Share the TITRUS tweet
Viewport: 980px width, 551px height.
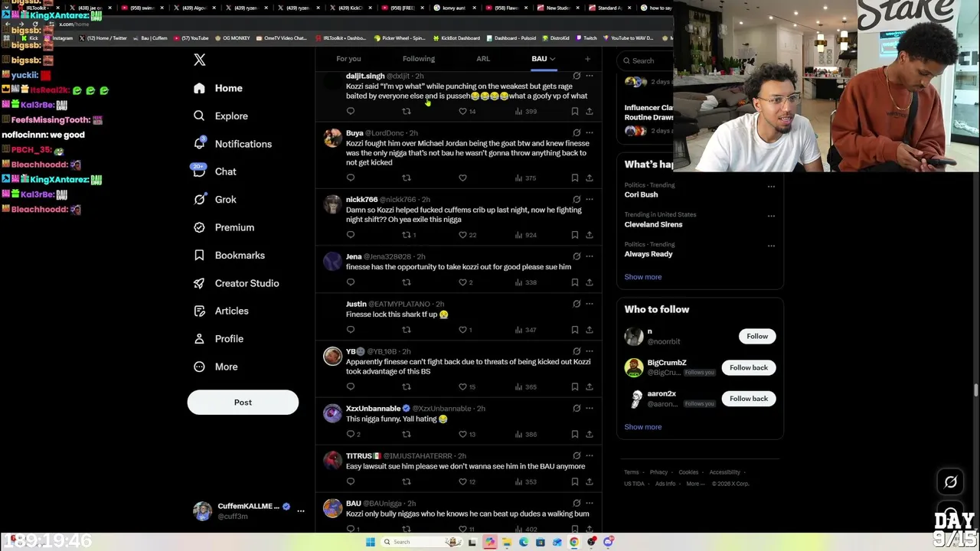click(x=589, y=482)
